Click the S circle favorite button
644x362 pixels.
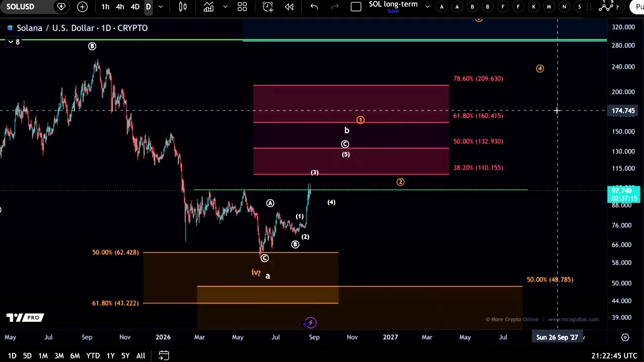[x=580, y=7]
